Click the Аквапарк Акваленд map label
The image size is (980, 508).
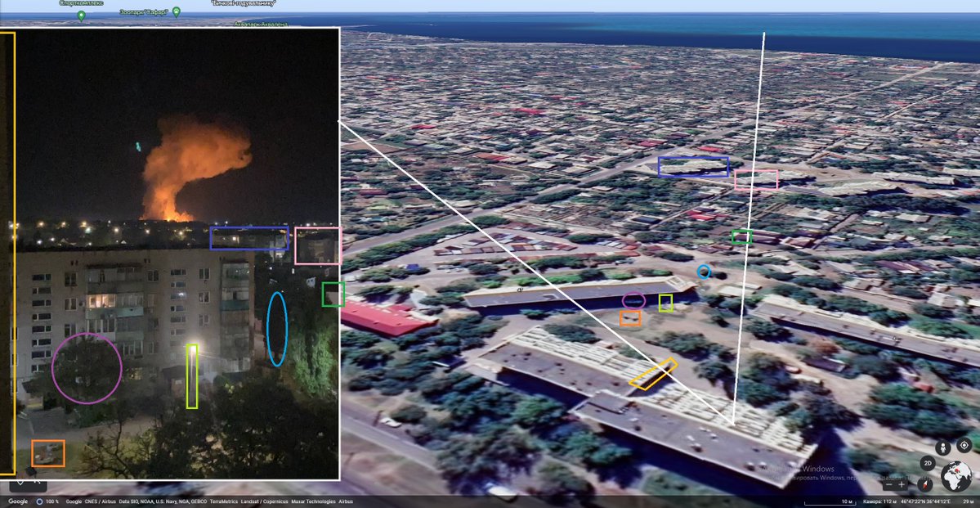pyautogui.click(x=261, y=25)
